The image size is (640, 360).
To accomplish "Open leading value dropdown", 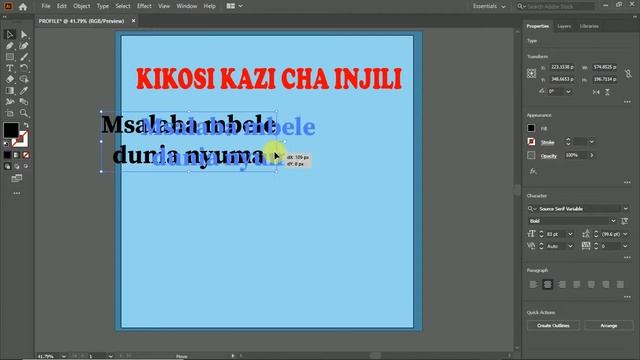I will click(x=625, y=234).
